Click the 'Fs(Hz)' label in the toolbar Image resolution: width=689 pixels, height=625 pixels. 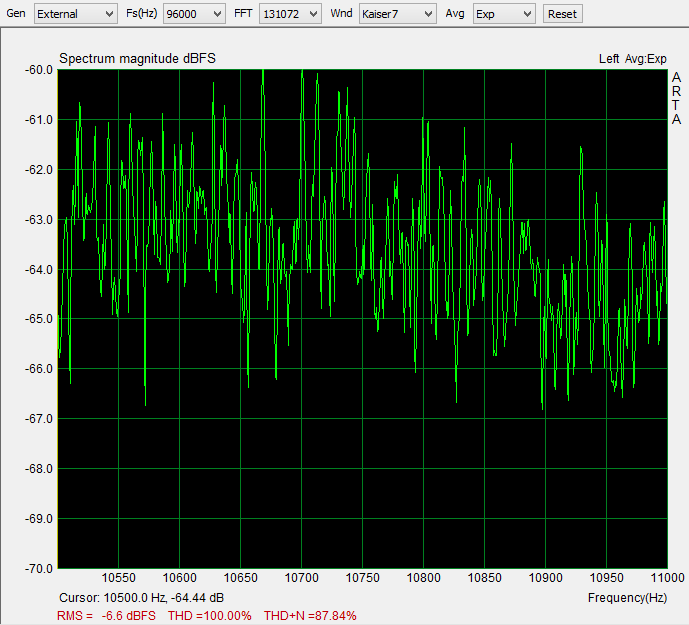pyautogui.click(x=141, y=13)
